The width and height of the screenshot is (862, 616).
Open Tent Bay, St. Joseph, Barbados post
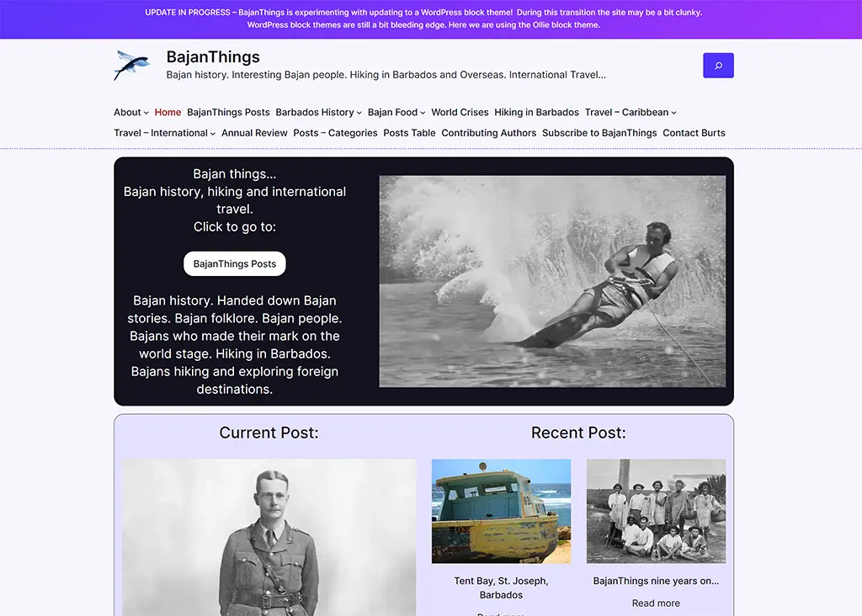tap(501, 587)
